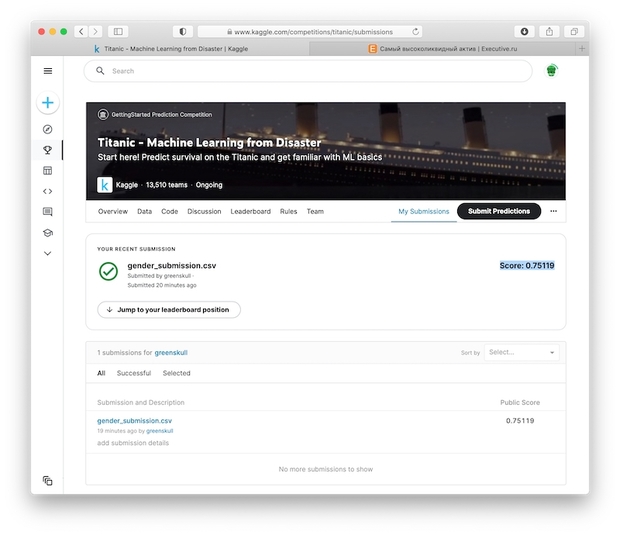The width and height of the screenshot is (620, 535).
Task: Click the blue plus Create button
Action: pos(48,103)
